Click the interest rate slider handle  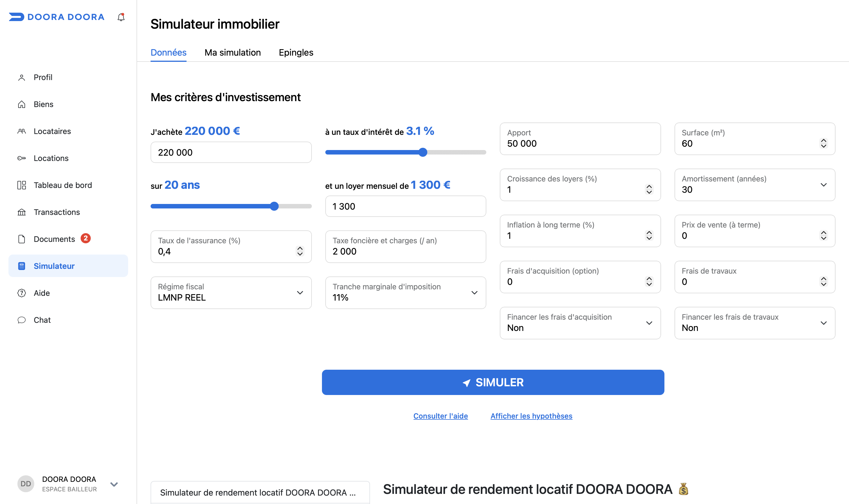[423, 152]
